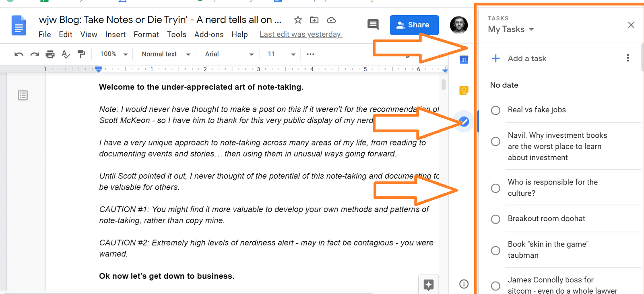Click the Undo arrow icon
Image resolution: width=644 pixels, height=294 pixels.
pos(19,54)
